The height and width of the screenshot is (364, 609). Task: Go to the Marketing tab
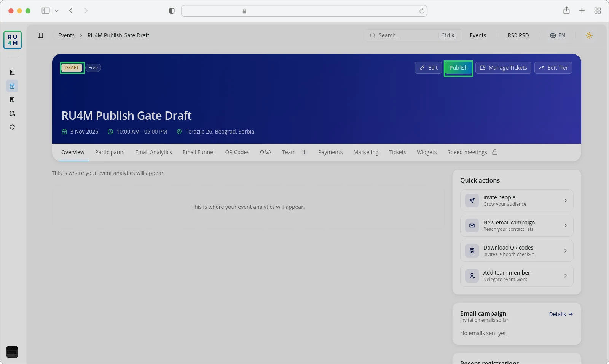(x=366, y=152)
